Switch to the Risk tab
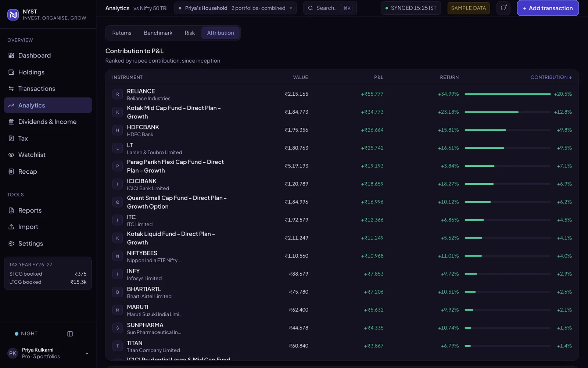The height and width of the screenshot is (368, 588). pos(190,33)
